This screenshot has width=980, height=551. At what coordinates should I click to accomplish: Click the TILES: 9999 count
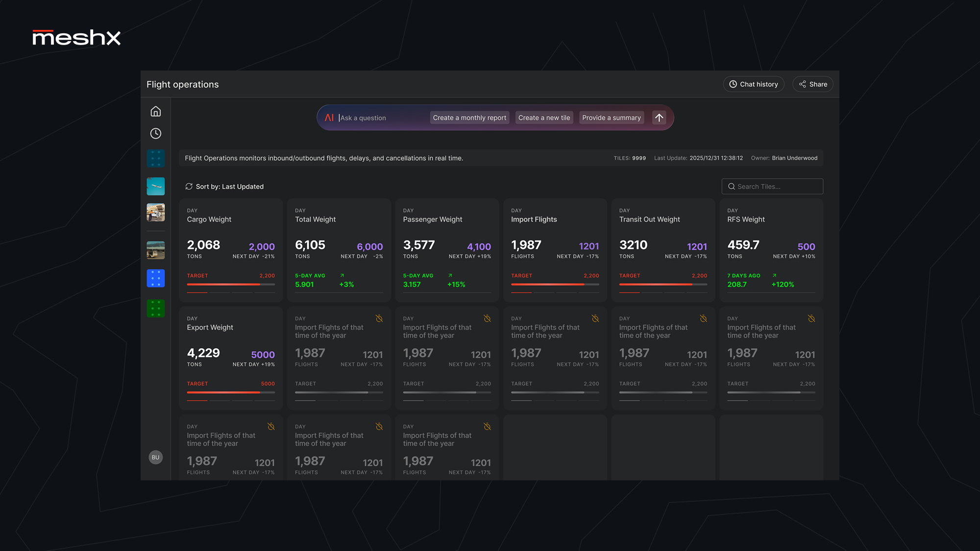click(630, 158)
